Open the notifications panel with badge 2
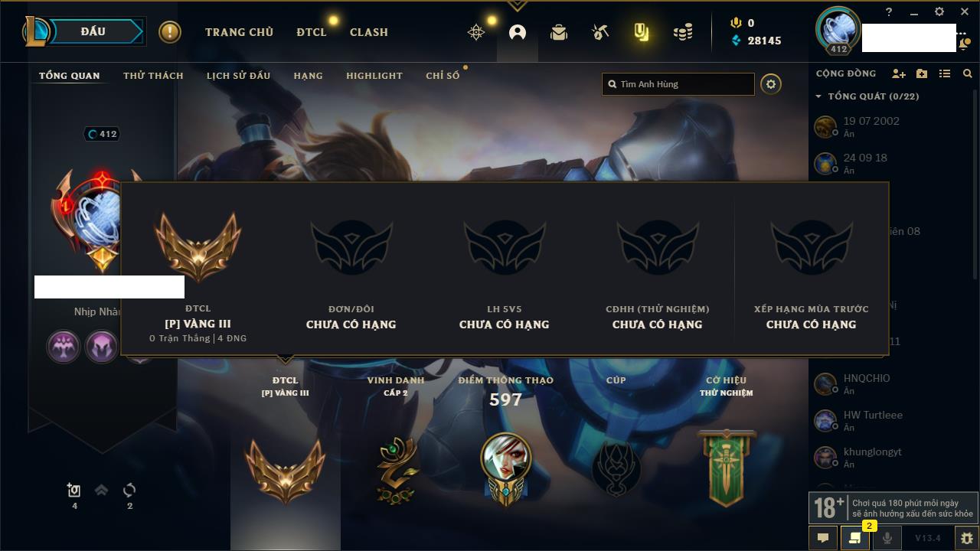 [855, 538]
